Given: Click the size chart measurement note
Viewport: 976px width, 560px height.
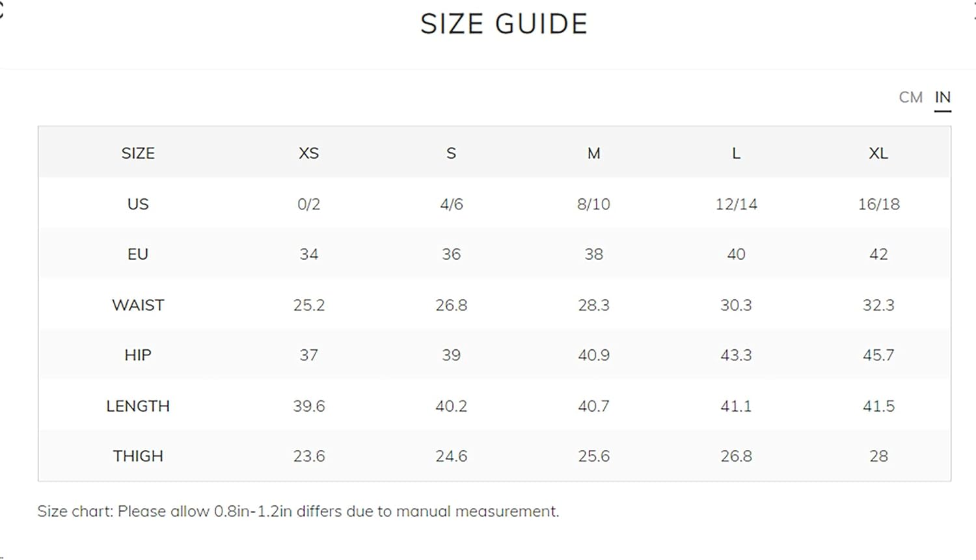Looking at the screenshot, I should [x=298, y=511].
